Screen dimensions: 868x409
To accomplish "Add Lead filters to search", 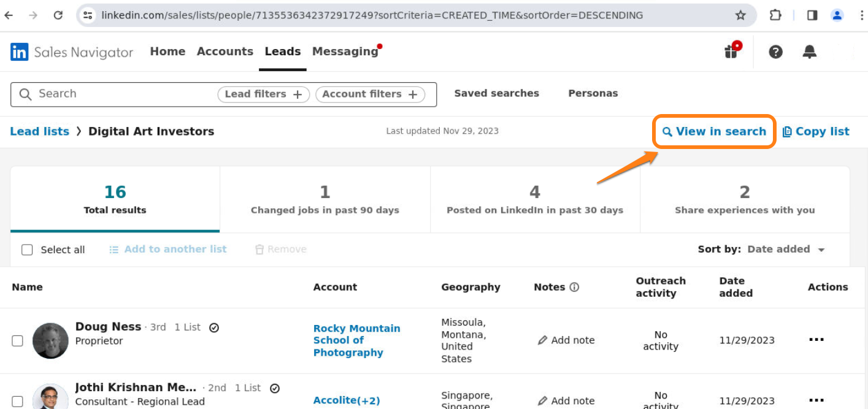I will tap(263, 94).
